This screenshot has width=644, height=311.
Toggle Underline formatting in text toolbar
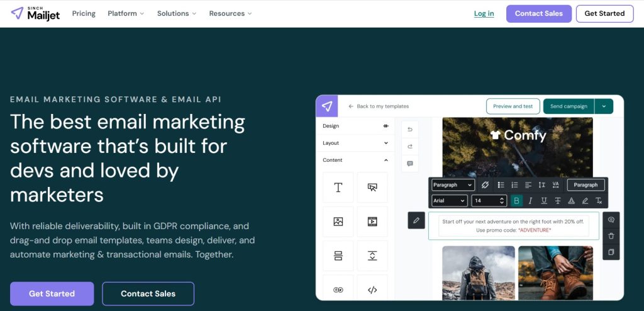click(x=544, y=201)
